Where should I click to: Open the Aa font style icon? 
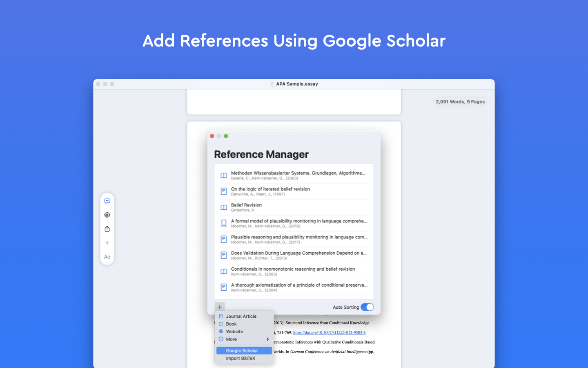tap(107, 257)
